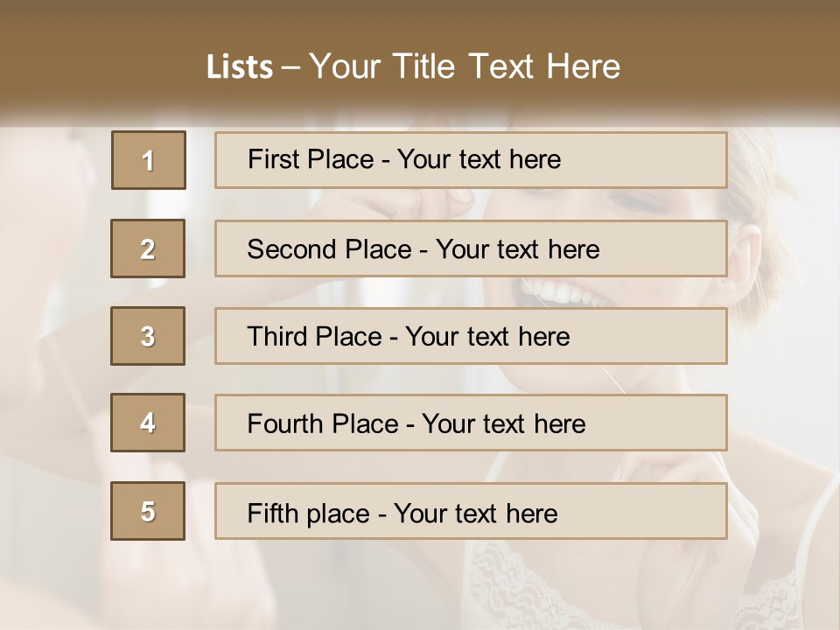Click the slide title text
The width and height of the screenshot is (840, 630).
413,66
